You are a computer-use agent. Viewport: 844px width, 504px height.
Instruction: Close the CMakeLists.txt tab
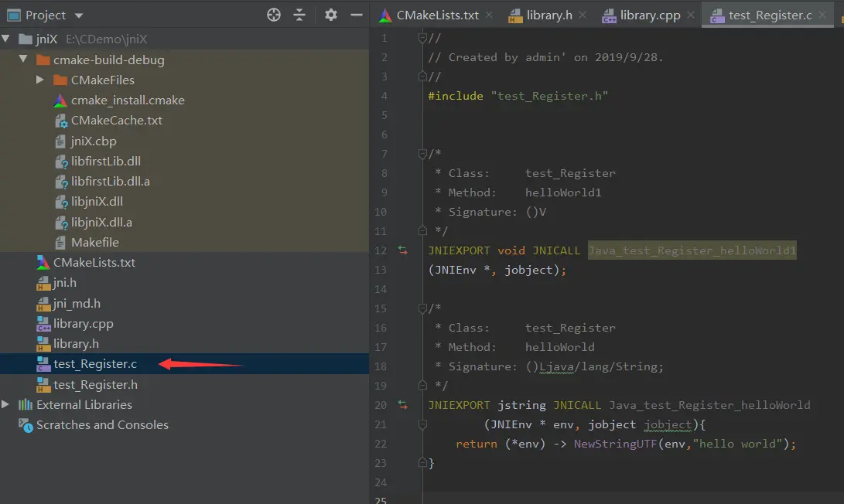click(x=489, y=15)
